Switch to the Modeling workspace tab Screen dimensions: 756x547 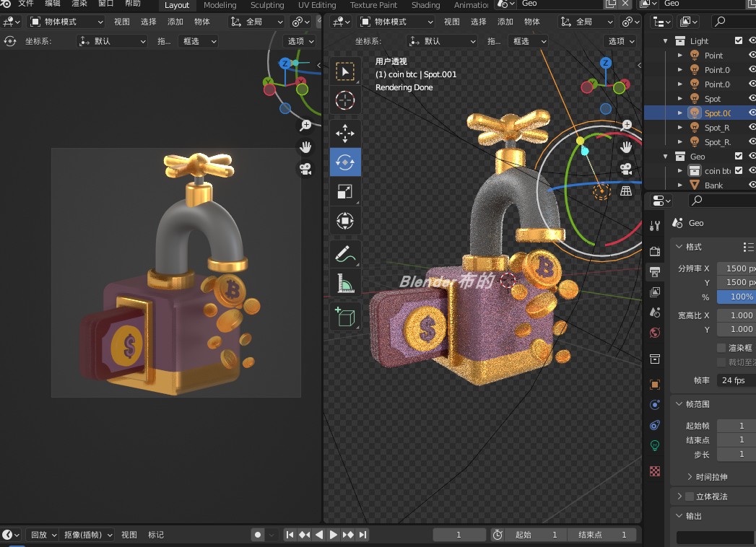(220, 5)
